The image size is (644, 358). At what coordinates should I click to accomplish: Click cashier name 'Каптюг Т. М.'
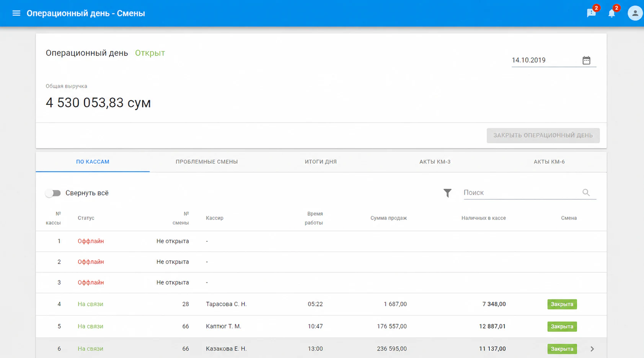click(x=223, y=326)
